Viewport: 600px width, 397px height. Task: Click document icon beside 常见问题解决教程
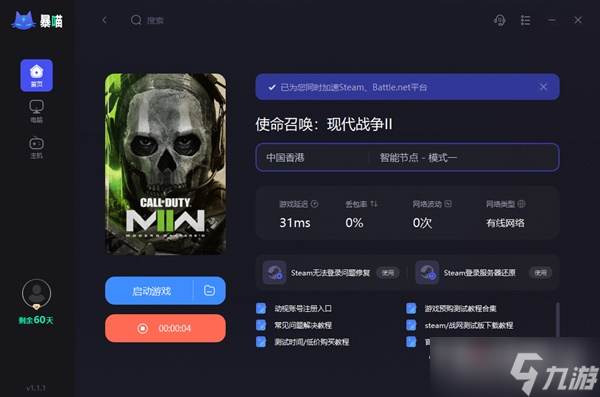(x=261, y=325)
